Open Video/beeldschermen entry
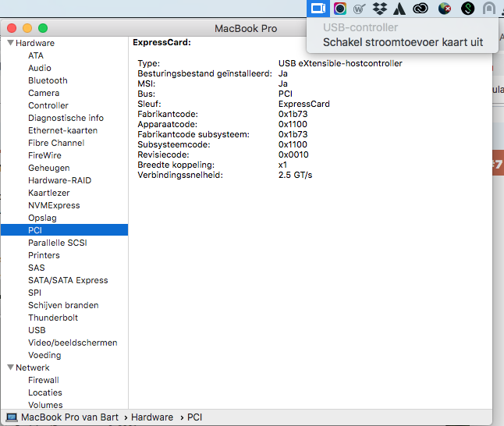 pos(73,343)
